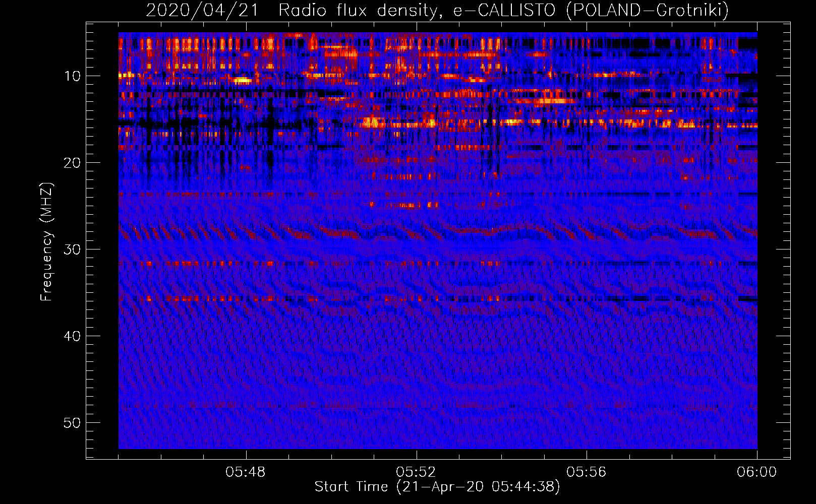This screenshot has height=504, width=816.
Task: Click the bright yellow burst near 10 MHz at 05:48
Action: point(242,80)
